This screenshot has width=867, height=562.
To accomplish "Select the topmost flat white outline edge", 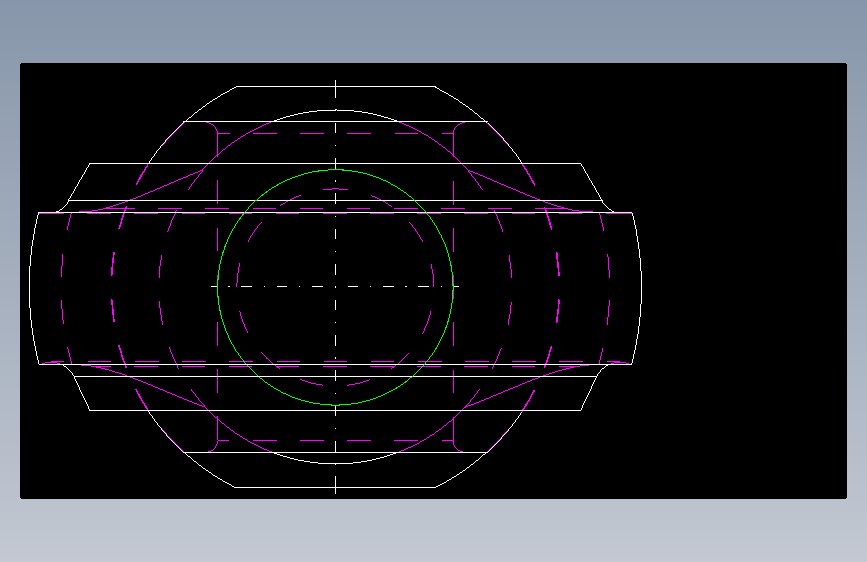I will click(x=336, y=86).
